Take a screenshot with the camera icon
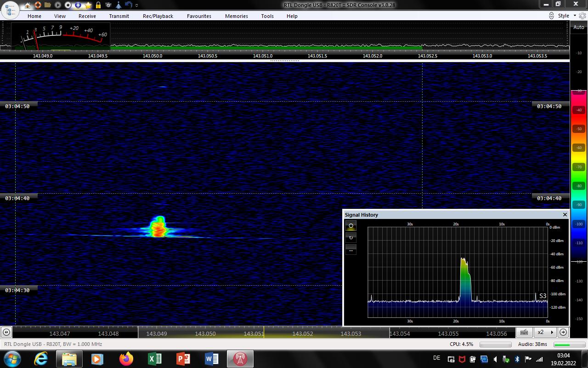This screenshot has width=588, height=368. click(x=108, y=5)
